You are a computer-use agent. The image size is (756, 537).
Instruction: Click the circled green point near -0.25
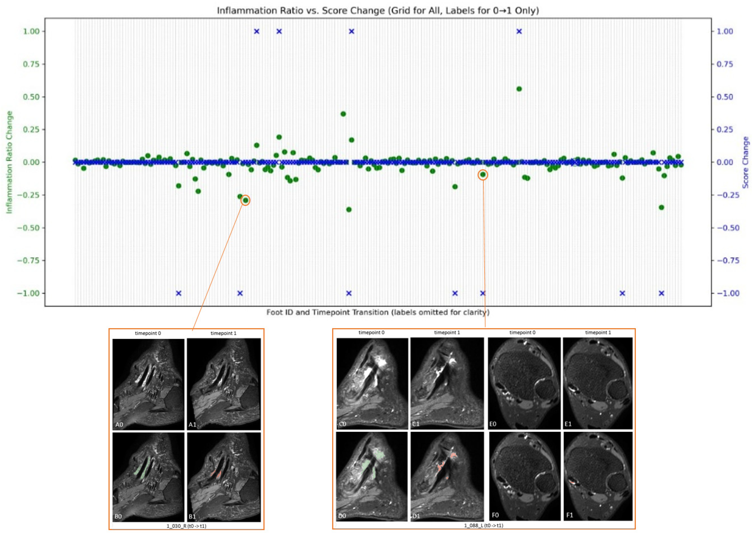click(246, 200)
